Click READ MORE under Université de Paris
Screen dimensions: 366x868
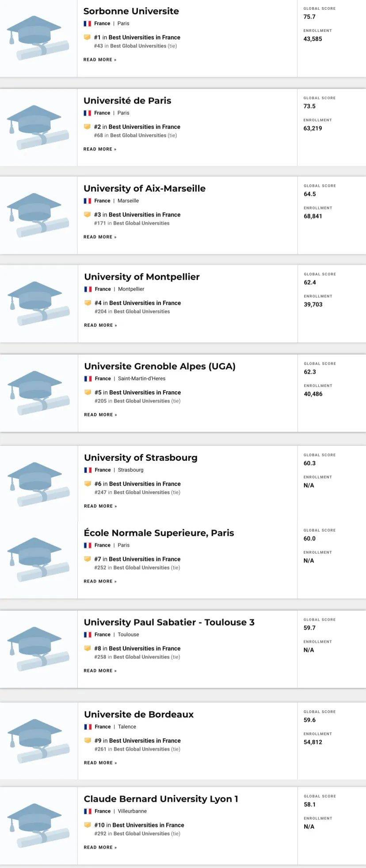(100, 149)
